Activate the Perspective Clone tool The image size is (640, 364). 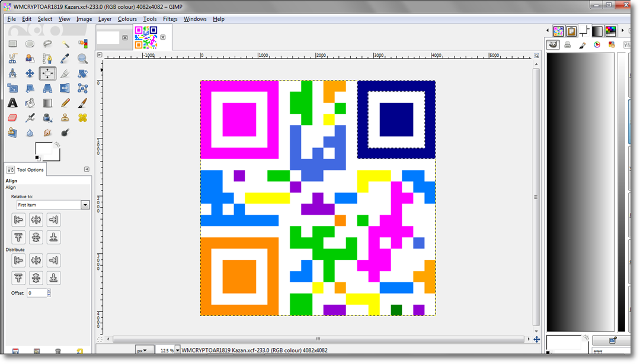pyautogui.click(x=12, y=133)
